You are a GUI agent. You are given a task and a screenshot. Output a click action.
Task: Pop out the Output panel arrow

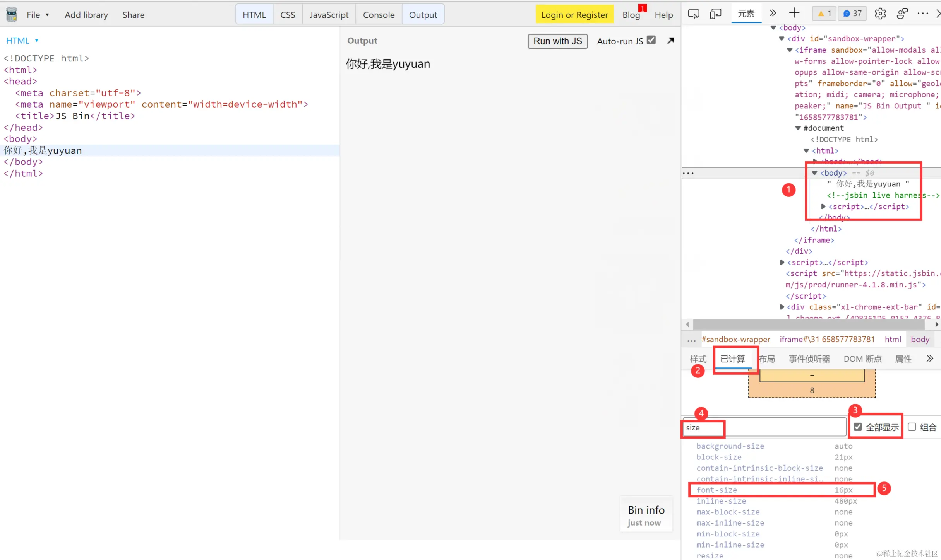pyautogui.click(x=671, y=41)
